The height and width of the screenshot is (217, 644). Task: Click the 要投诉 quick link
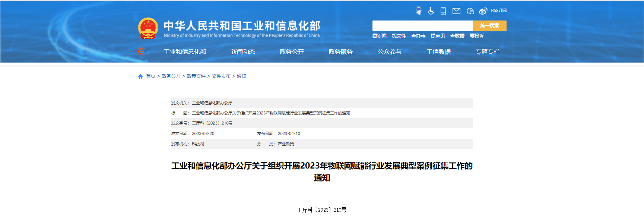coord(477,36)
